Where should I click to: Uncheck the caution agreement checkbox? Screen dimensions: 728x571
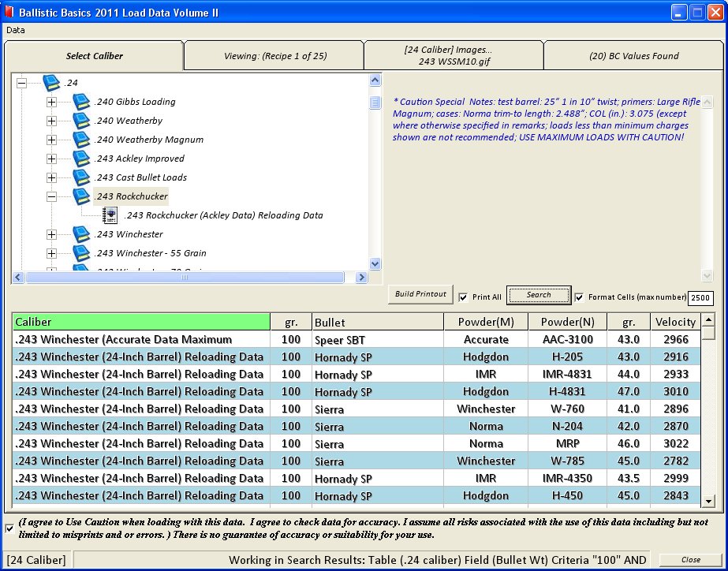(9, 528)
